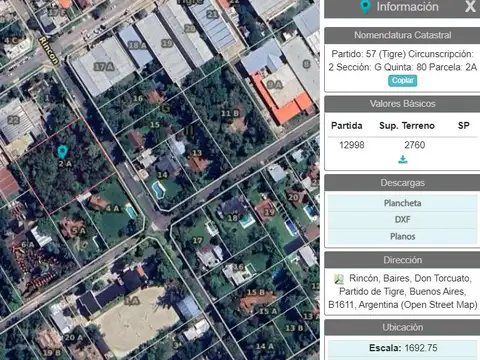
Task: Click parcel 9A with the orange roof
Action: click(x=275, y=85)
